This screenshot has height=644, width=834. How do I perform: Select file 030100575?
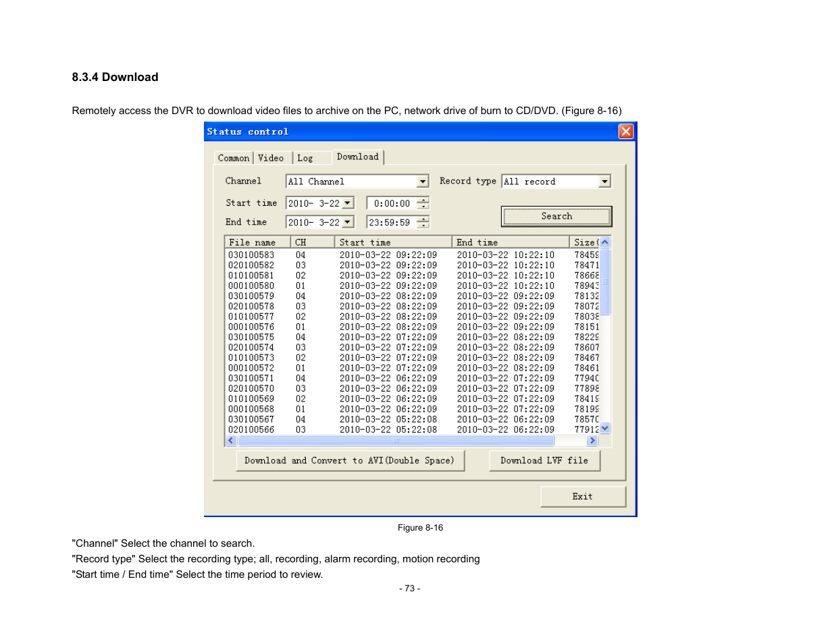click(x=251, y=337)
